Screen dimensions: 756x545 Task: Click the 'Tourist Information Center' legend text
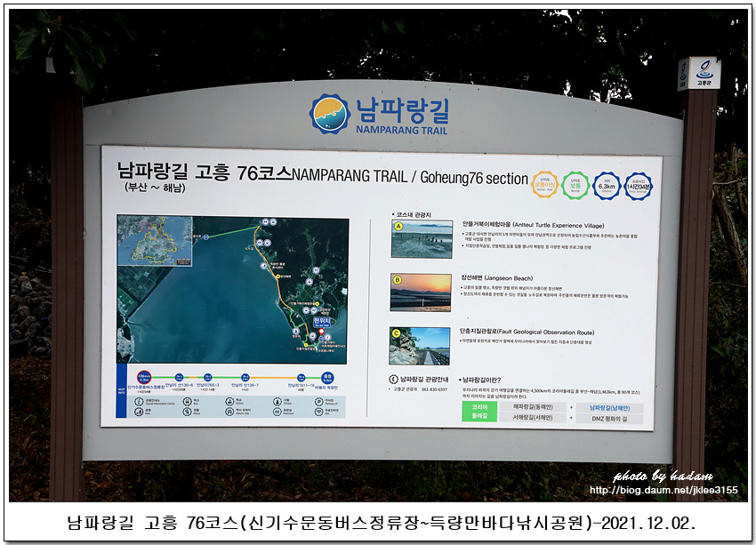click(x=160, y=404)
